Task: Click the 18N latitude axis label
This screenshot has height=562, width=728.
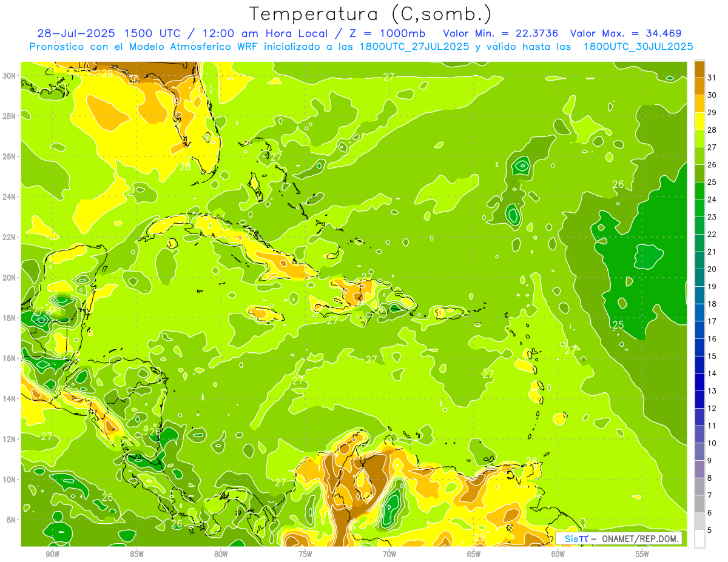Action: click(x=10, y=318)
